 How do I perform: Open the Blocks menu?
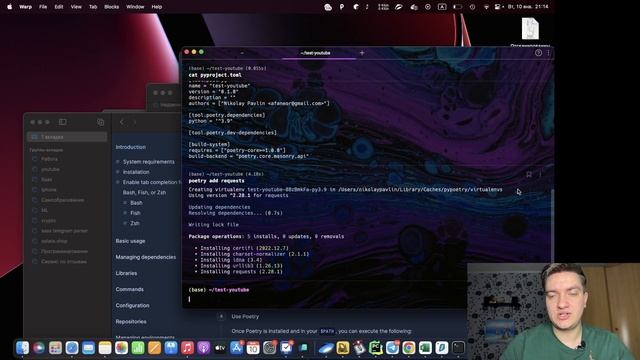[x=111, y=7]
